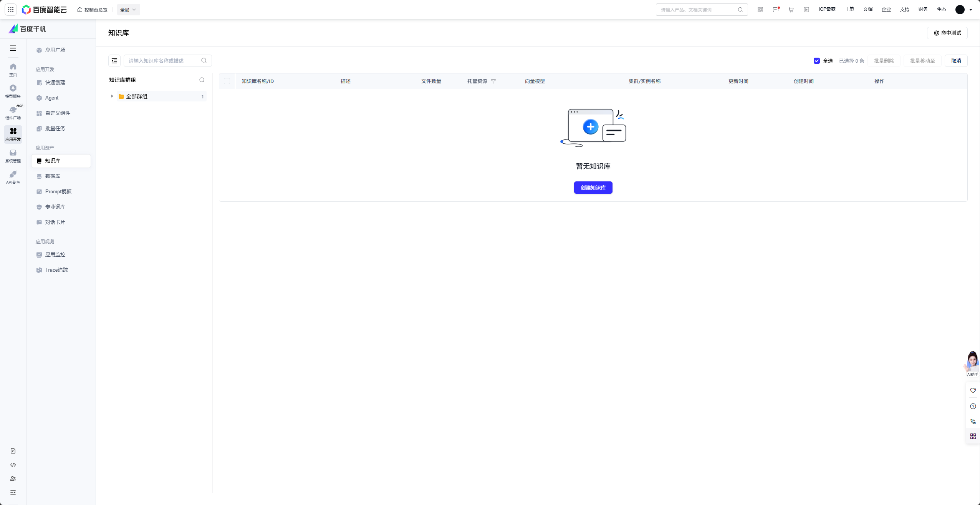Open the message notifications icon

[x=776, y=10]
